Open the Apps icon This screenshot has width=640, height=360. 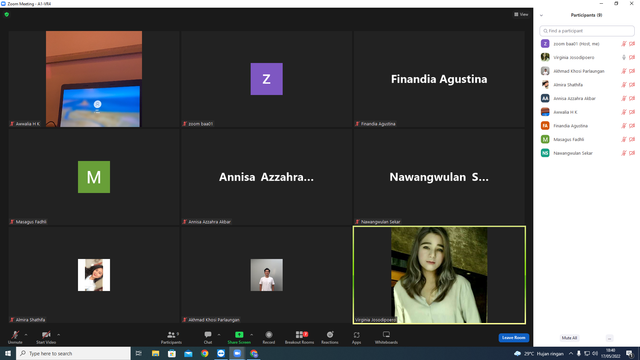pos(356,335)
